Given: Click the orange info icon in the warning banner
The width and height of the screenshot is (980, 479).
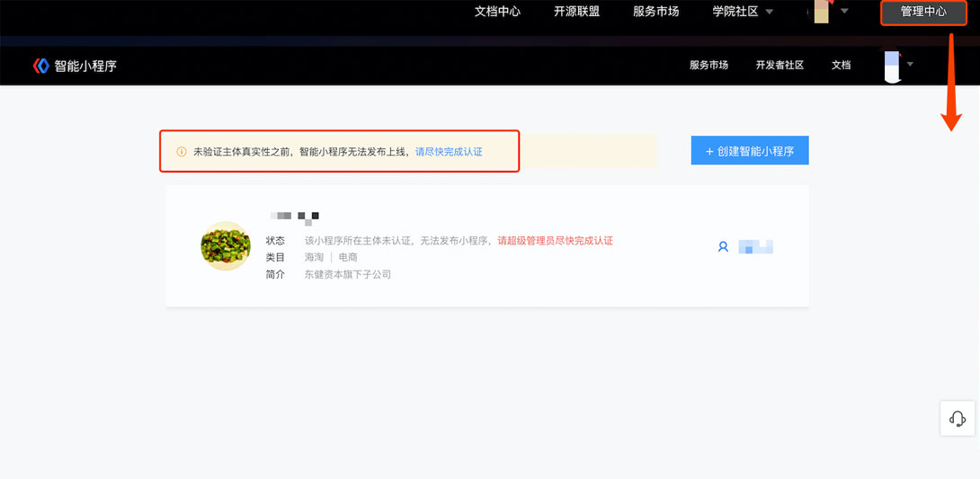Looking at the screenshot, I should click(182, 152).
